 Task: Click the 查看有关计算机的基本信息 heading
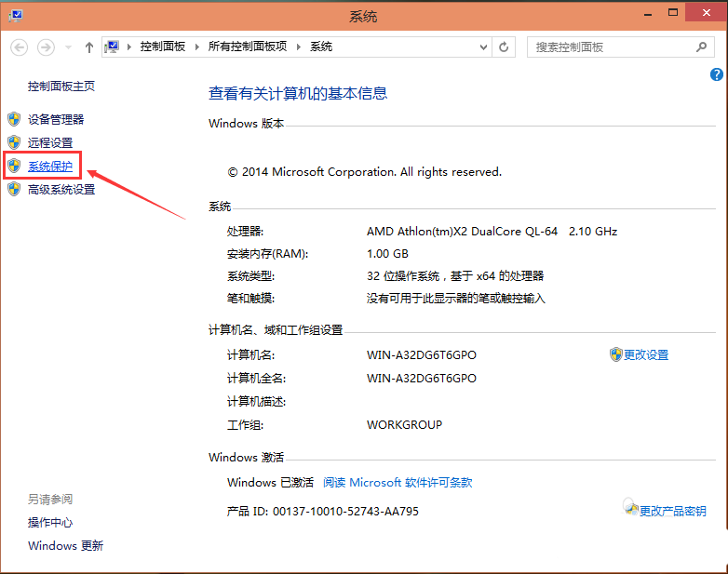[x=298, y=93]
